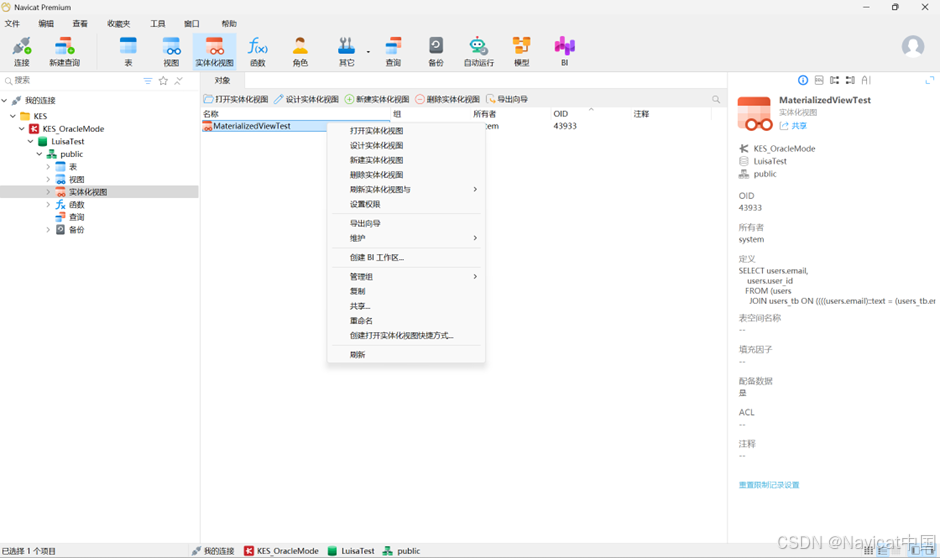Sort by the 名称 column header
The image size is (940, 558).
(296, 114)
